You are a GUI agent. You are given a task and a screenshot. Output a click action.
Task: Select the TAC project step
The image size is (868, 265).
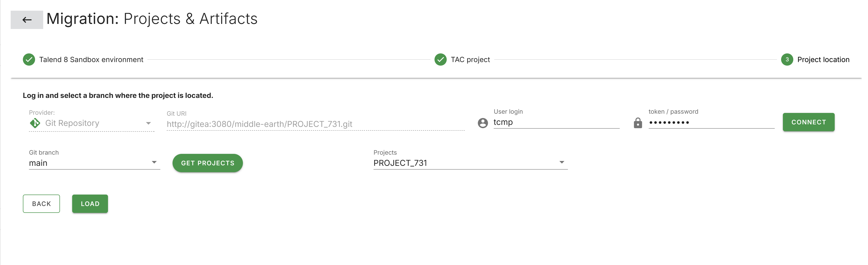pos(470,59)
